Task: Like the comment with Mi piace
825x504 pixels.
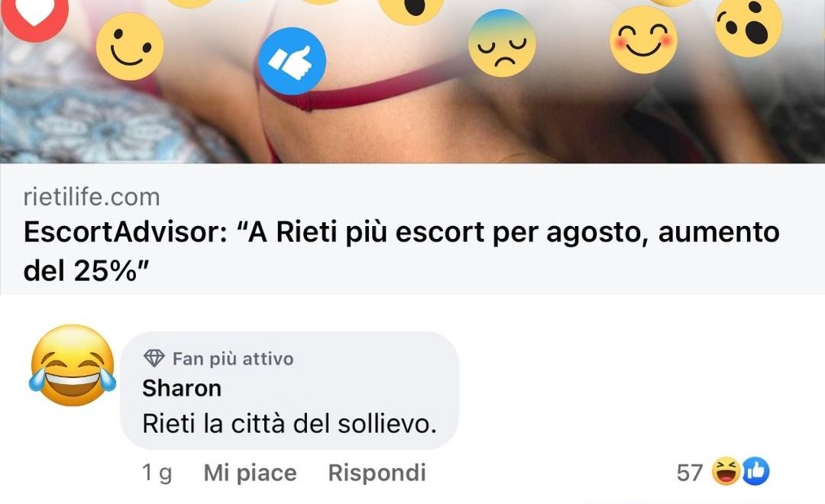Action: [x=250, y=473]
